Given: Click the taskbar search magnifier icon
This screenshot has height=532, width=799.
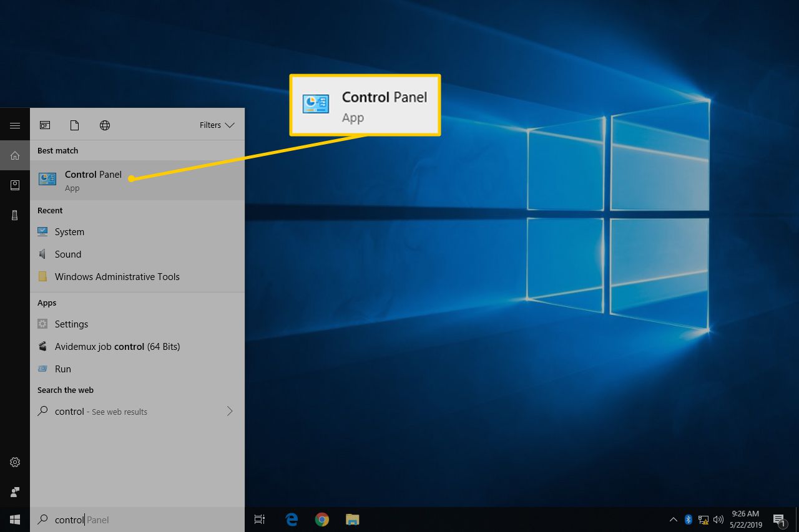Looking at the screenshot, I should 43,519.
